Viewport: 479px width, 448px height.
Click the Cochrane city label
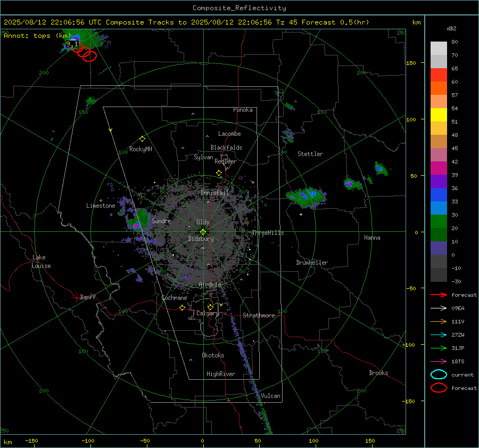(174, 298)
